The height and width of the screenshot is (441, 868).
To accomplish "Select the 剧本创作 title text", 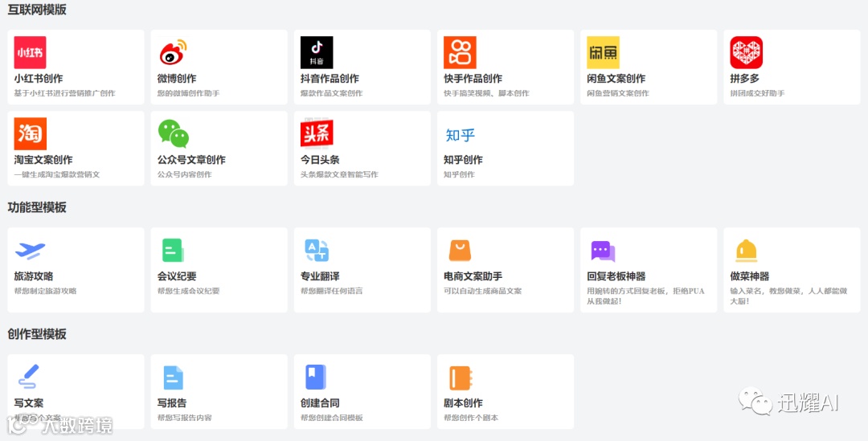I will pyautogui.click(x=464, y=402).
